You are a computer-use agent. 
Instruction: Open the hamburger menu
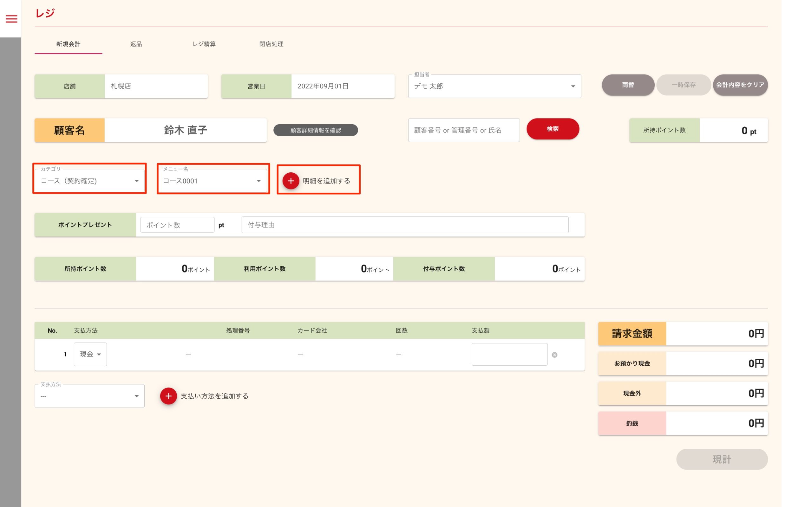pos(11,19)
